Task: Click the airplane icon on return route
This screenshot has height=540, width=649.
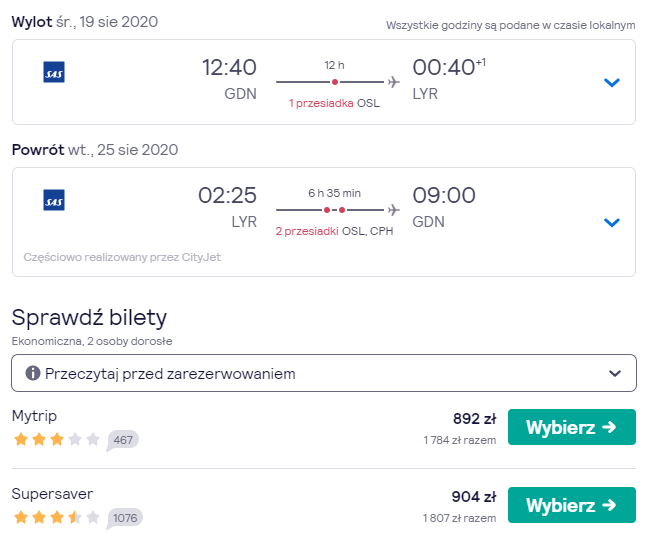Action: (394, 210)
